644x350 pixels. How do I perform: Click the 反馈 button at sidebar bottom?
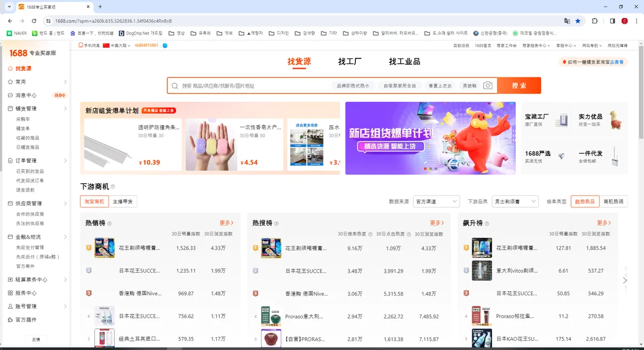(35, 339)
